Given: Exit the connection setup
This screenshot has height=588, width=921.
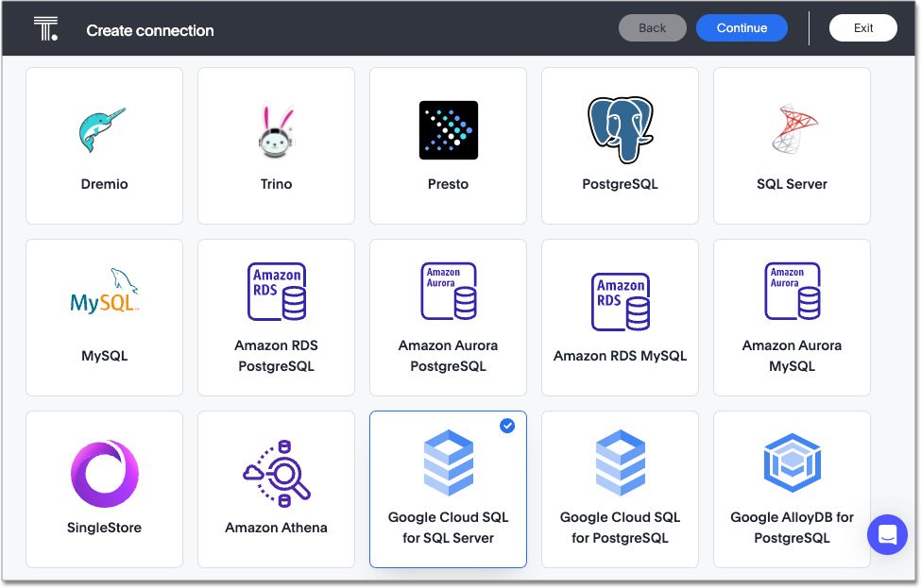Looking at the screenshot, I should click(862, 27).
